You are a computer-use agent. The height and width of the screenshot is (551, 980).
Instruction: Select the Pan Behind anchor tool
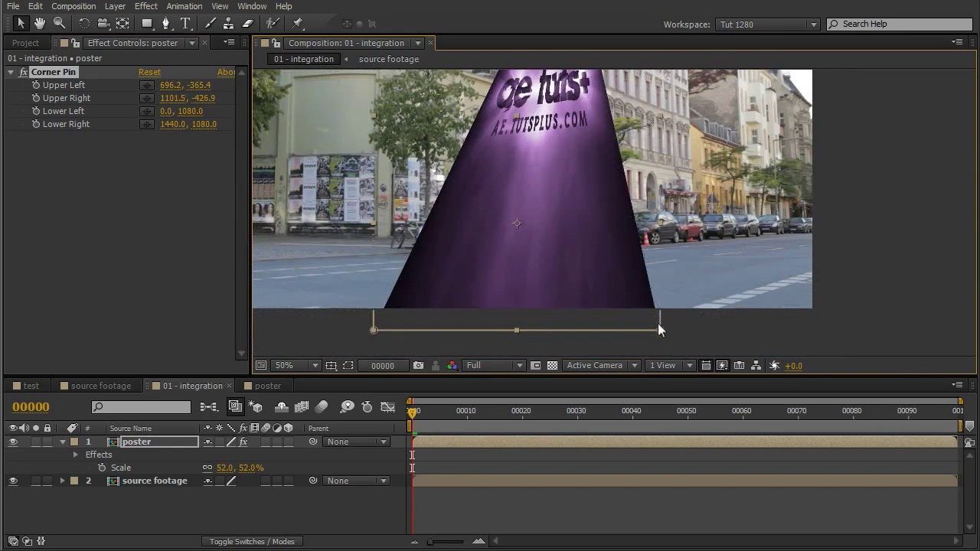pos(122,24)
